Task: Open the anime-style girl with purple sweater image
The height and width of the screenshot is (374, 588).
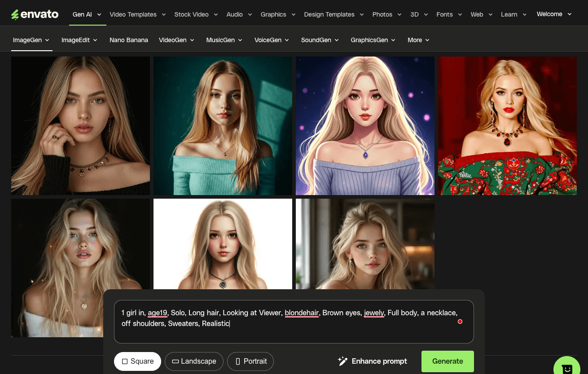Action: point(365,126)
